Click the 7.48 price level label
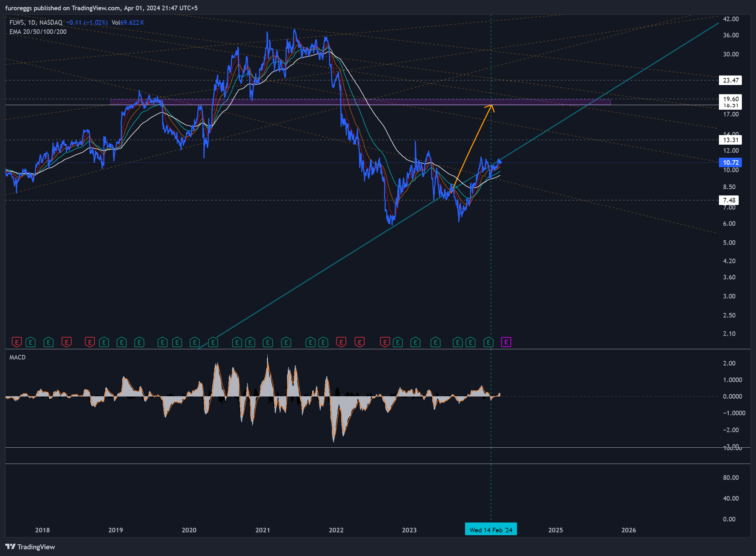Viewport: 756px width, 556px height. [729, 200]
